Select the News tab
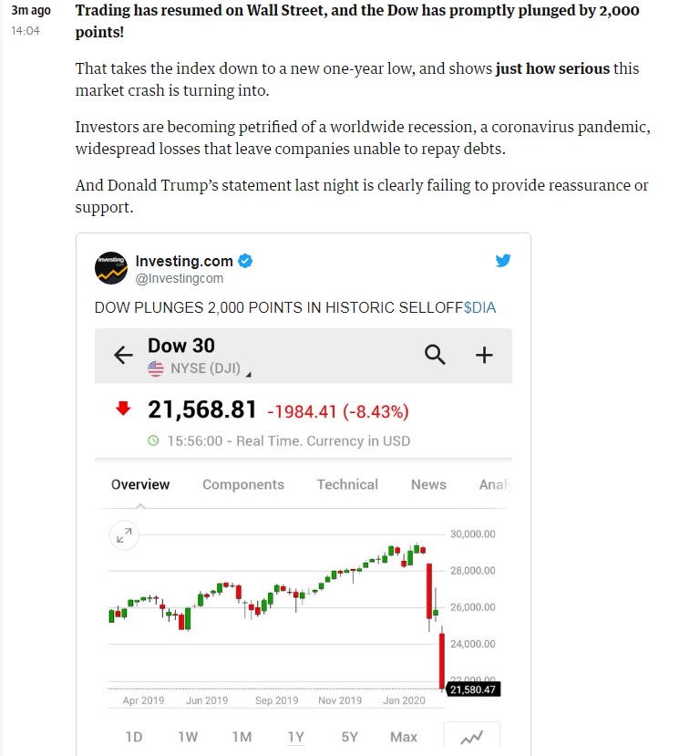Image resolution: width=700 pixels, height=756 pixels. [428, 484]
